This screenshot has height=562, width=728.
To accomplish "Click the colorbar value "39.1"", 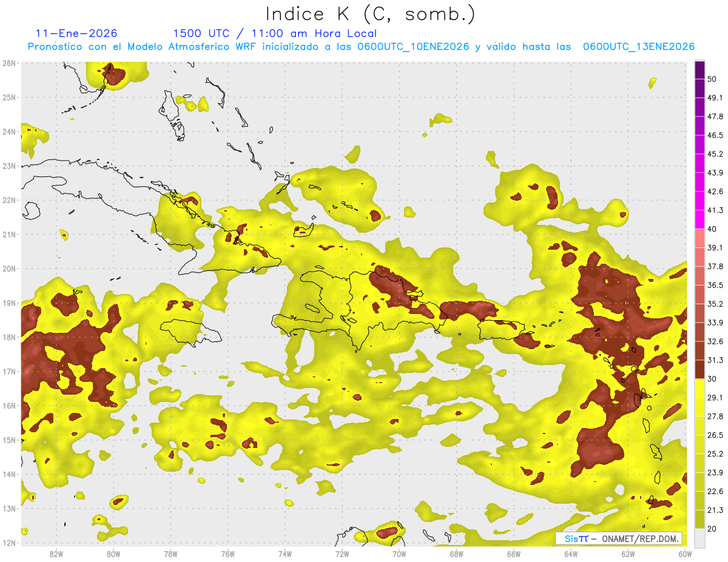I will (715, 247).
